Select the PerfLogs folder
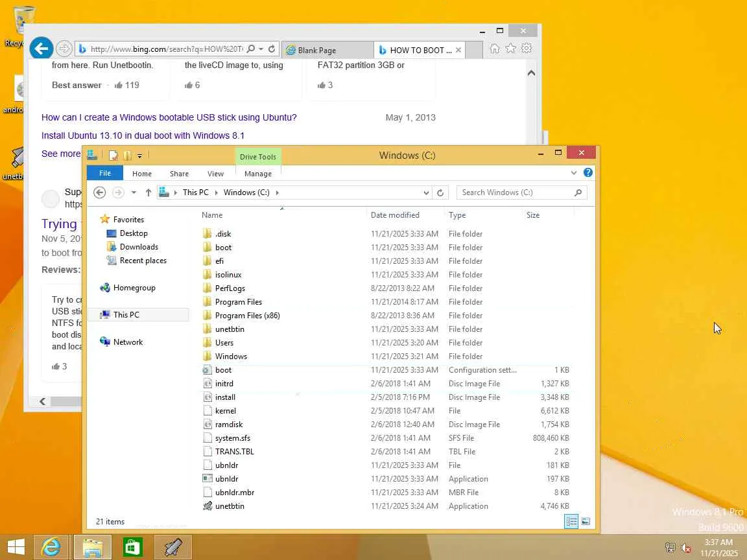 pyautogui.click(x=230, y=288)
